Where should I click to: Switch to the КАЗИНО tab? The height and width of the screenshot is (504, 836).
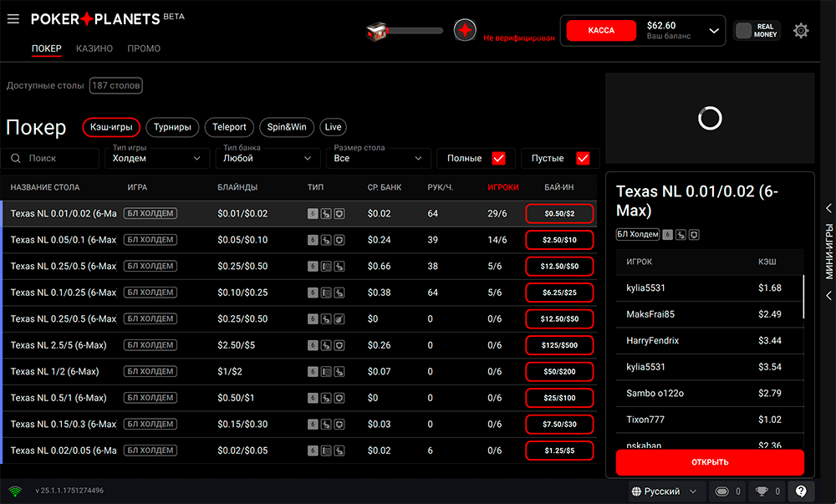pos(94,48)
